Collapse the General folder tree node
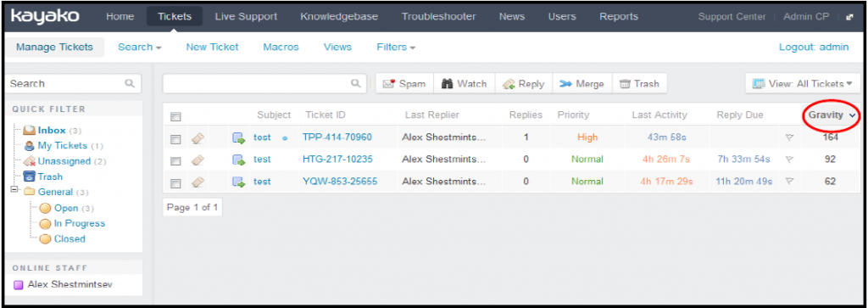 14,192
